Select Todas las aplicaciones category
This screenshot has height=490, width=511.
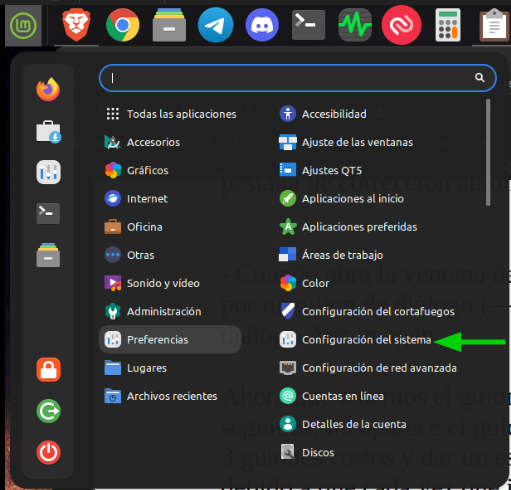click(x=170, y=114)
